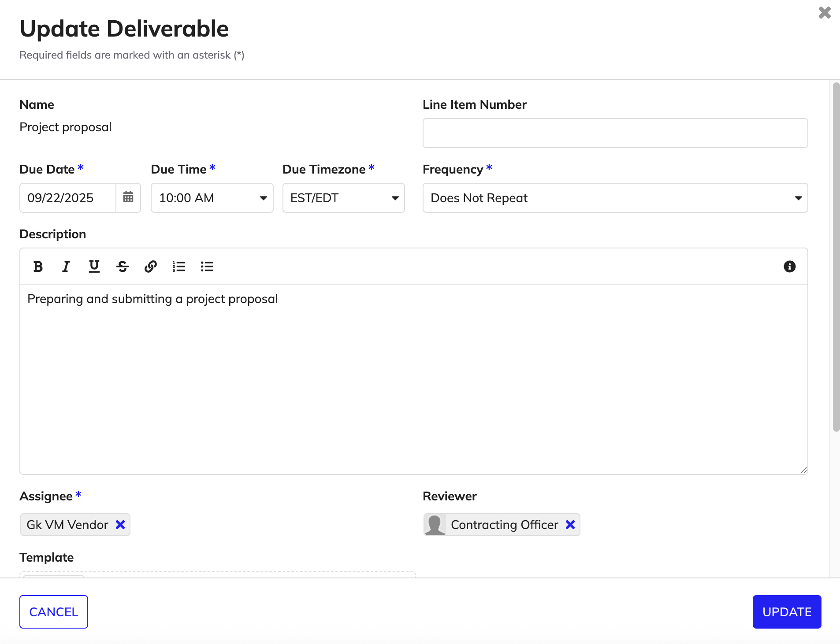Remove Contracting Officer reviewer
The height and width of the screenshot is (644, 840).
(x=570, y=525)
